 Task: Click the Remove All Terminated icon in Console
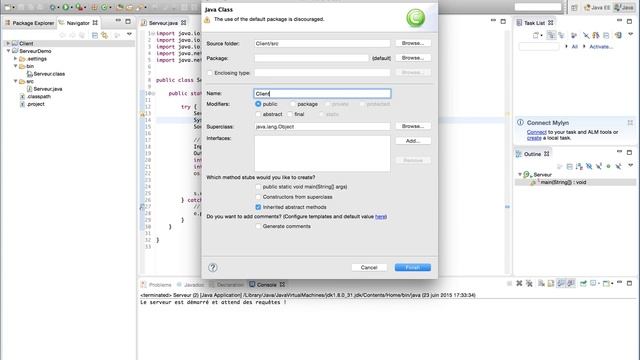point(529,283)
